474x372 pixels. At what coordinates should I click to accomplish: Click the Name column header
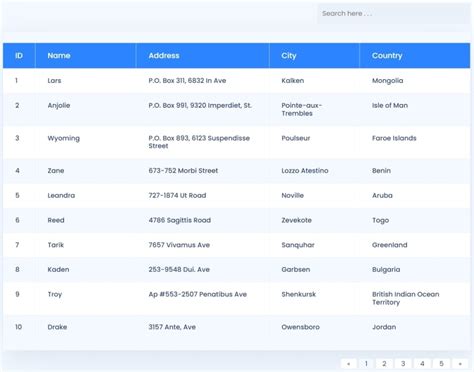(x=86, y=56)
